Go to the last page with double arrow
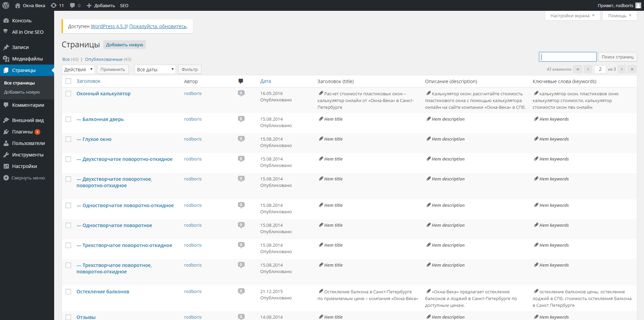The height and width of the screenshot is (320, 644). point(632,69)
